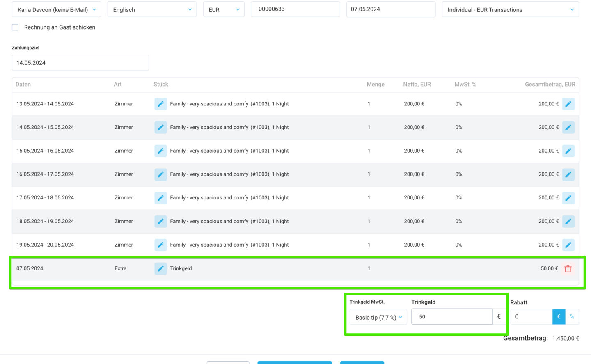Click the Zahlungsziel label
Viewport: 591px width, 364px height.
[25, 48]
